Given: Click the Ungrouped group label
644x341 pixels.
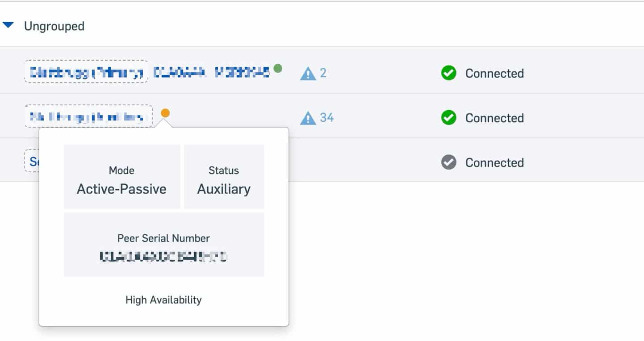Looking at the screenshot, I should pos(54,26).
